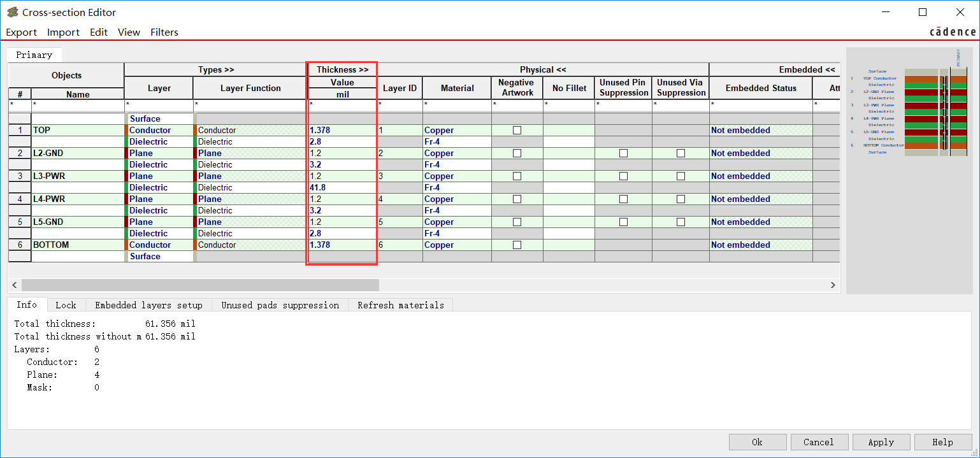Collapse the Physical << column group

(x=543, y=70)
